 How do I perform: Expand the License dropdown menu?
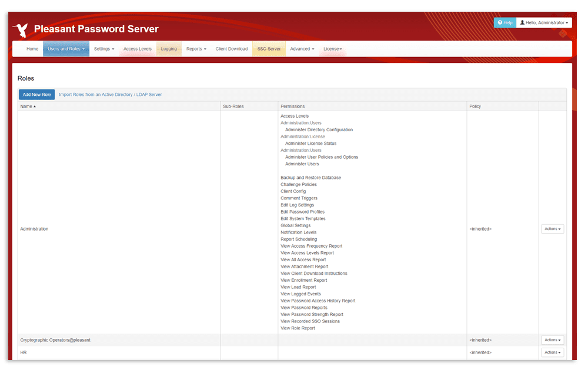coord(333,49)
